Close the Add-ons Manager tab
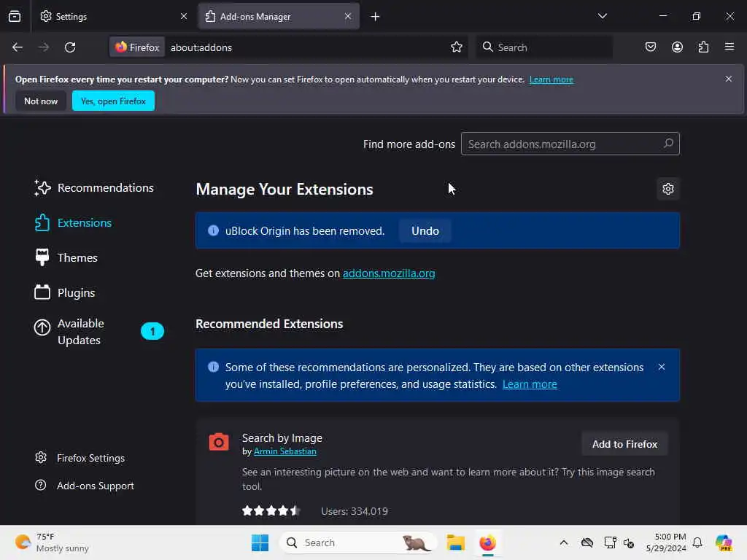This screenshot has height=560, width=747. point(348,17)
